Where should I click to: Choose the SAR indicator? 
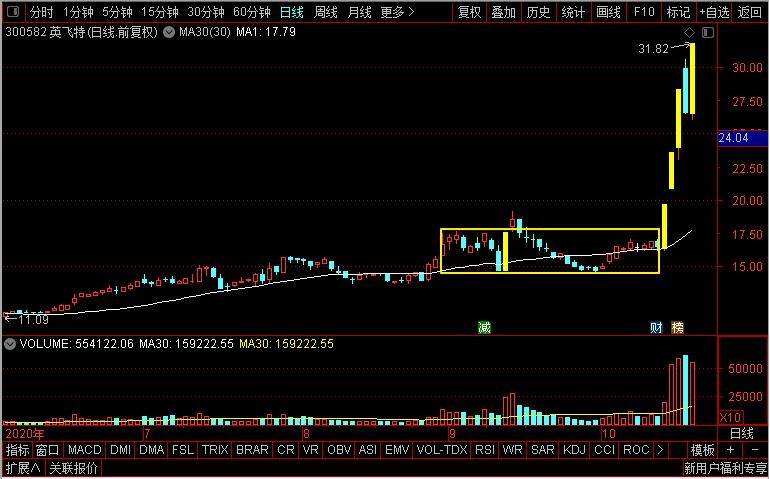tap(543, 450)
